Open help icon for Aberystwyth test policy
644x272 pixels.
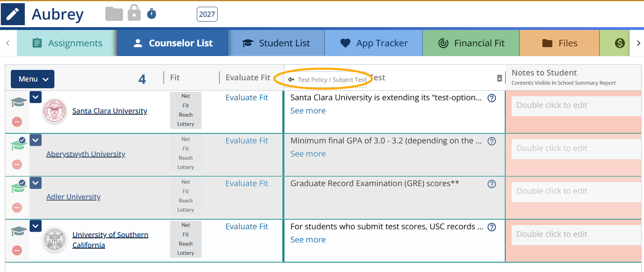pos(492,141)
